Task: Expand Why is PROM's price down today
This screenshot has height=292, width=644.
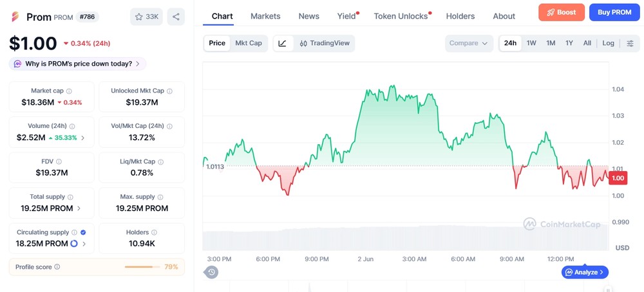Action: pos(78,64)
